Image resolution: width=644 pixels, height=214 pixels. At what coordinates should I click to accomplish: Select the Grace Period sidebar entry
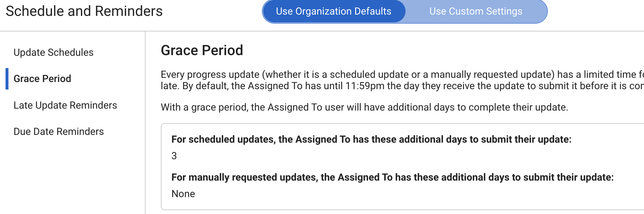point(42,78)
